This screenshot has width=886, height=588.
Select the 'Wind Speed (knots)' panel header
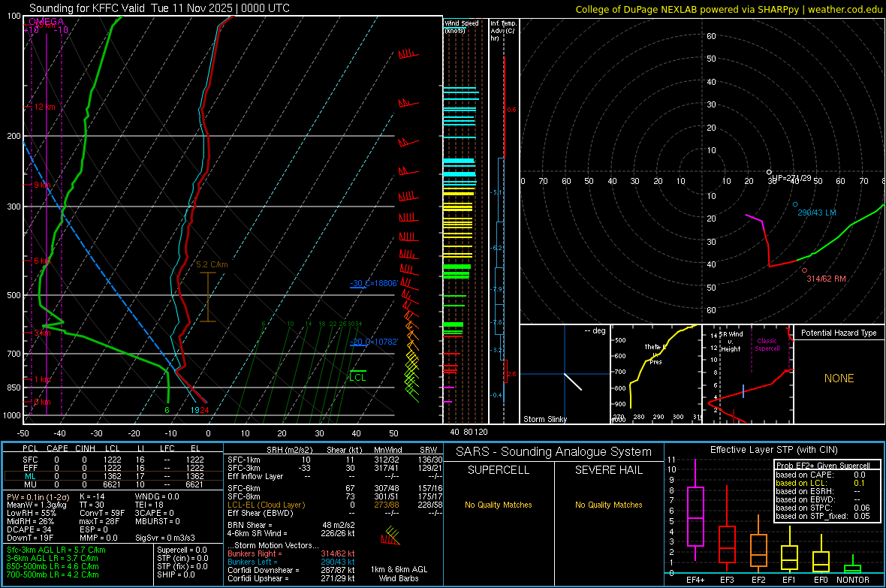point(461,26)
